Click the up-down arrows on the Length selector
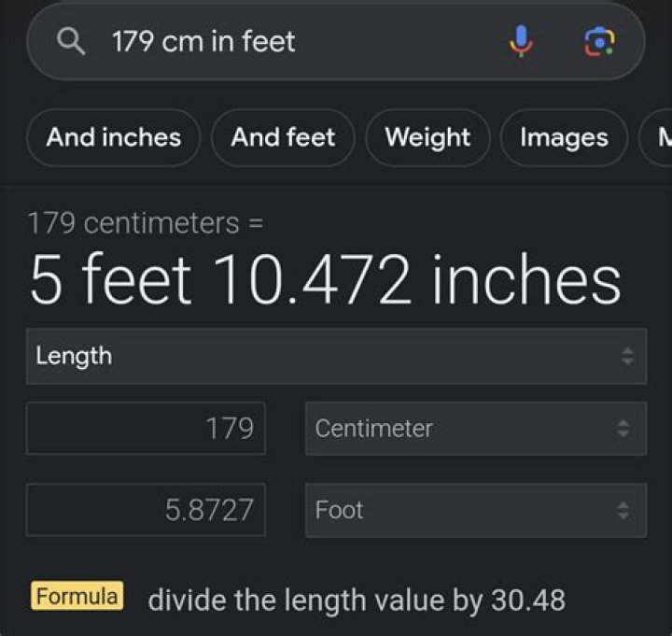672x636 pixels. [x=627, y=356]
